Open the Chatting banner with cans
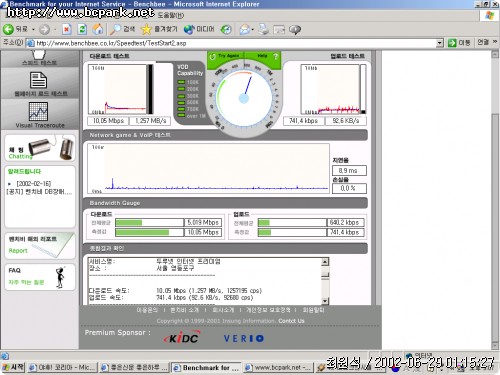 pos(40,148)
